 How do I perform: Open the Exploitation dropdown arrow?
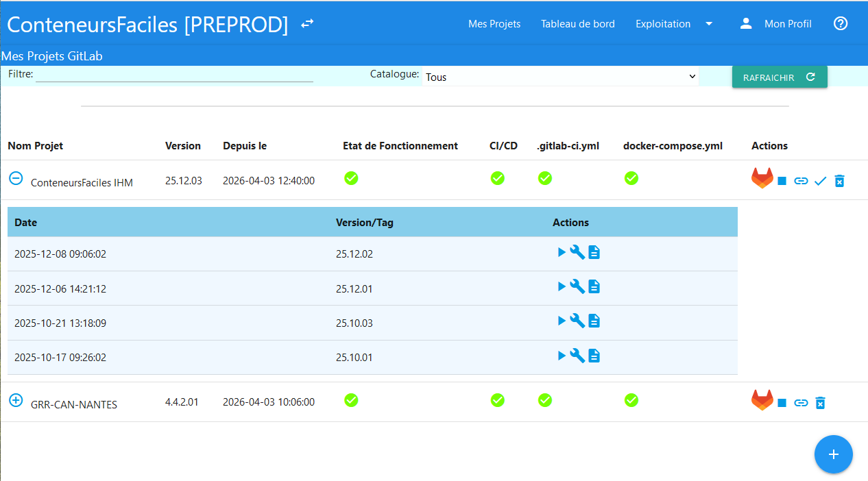click(709, 24)
